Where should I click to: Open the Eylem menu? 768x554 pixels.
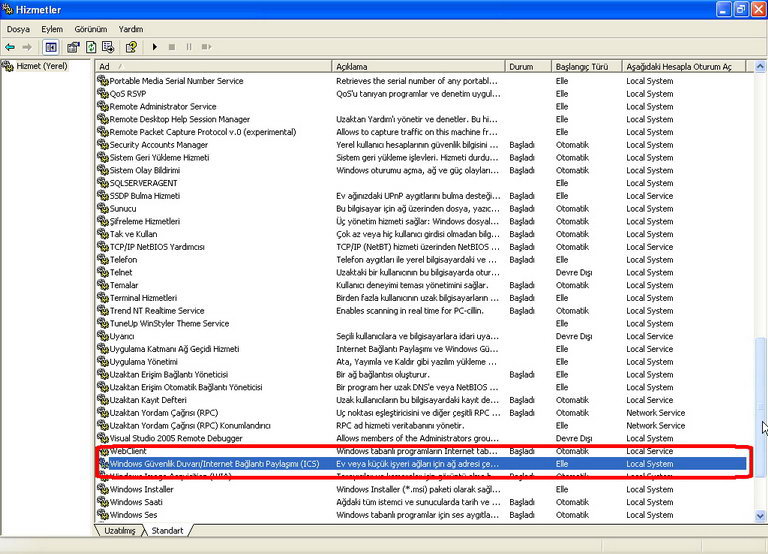52,29
